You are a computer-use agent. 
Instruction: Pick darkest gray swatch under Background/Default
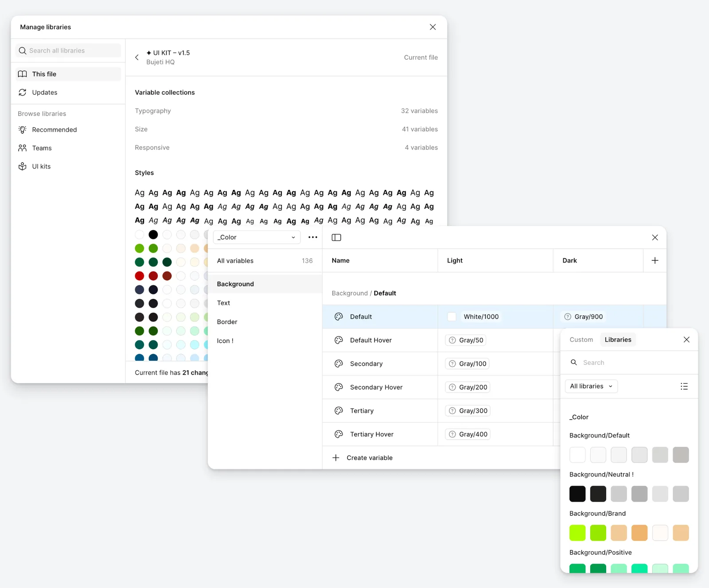tap(681, 455)
